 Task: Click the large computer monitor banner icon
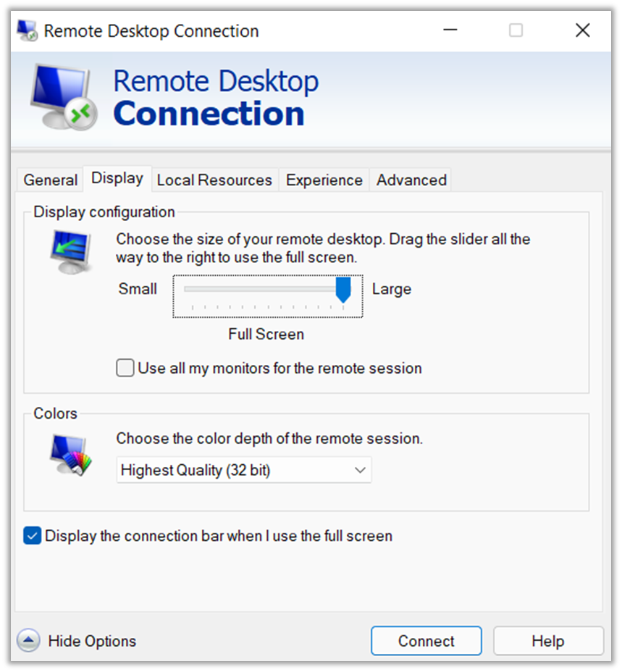coord(64,97)
